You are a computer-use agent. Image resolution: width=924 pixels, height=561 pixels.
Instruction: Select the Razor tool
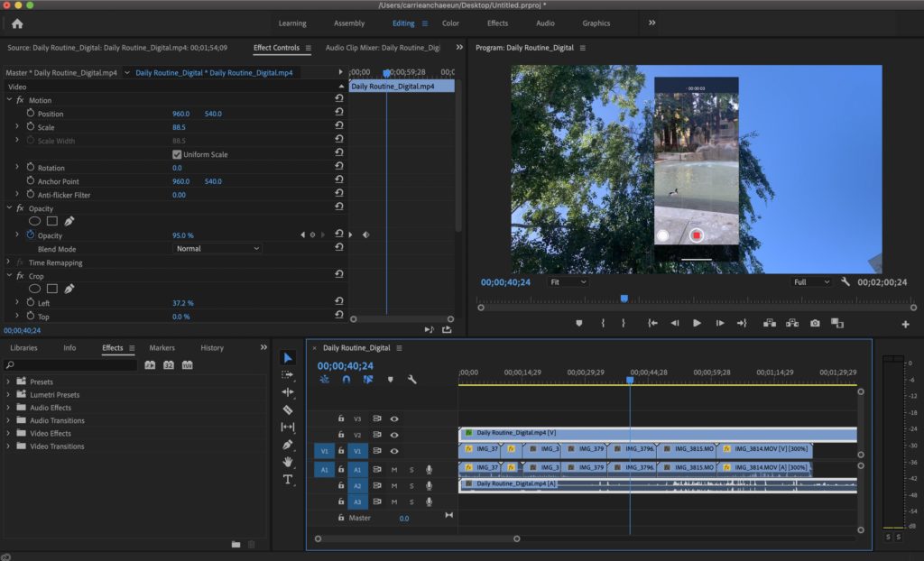[x=288, y=409]
